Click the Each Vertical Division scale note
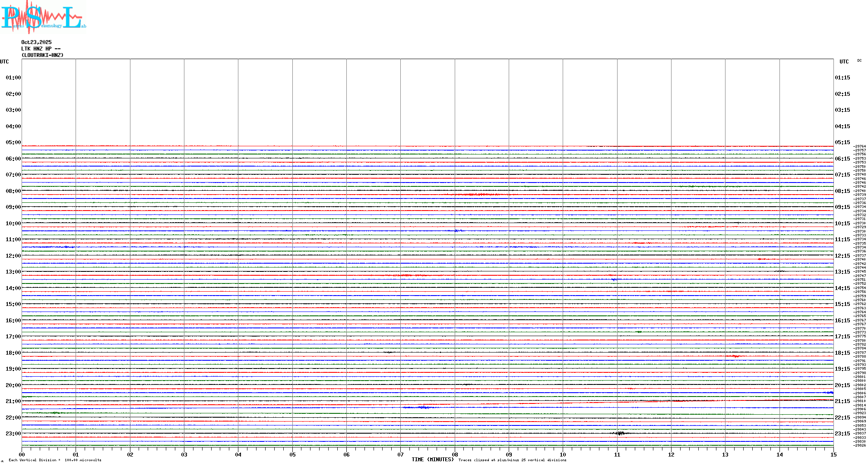 55,460
